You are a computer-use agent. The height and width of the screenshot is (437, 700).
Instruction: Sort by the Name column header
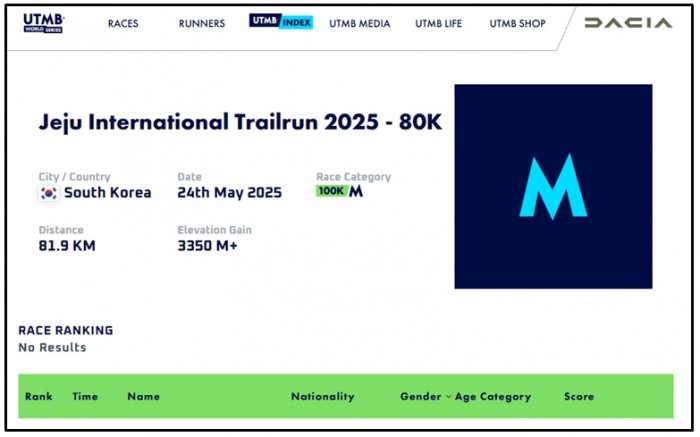143,396
